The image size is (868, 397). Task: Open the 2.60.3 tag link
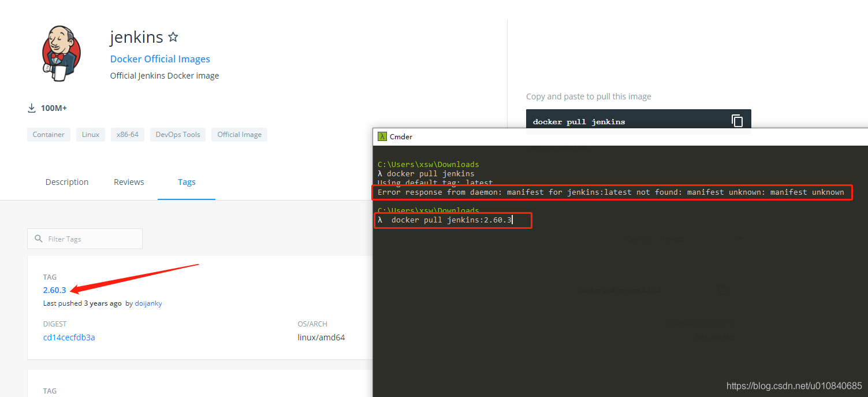point(54,290)
